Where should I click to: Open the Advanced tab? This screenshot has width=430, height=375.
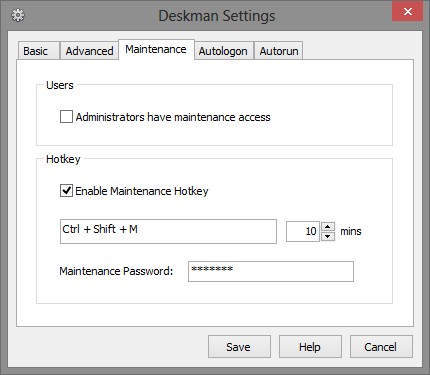pos(89,51)
